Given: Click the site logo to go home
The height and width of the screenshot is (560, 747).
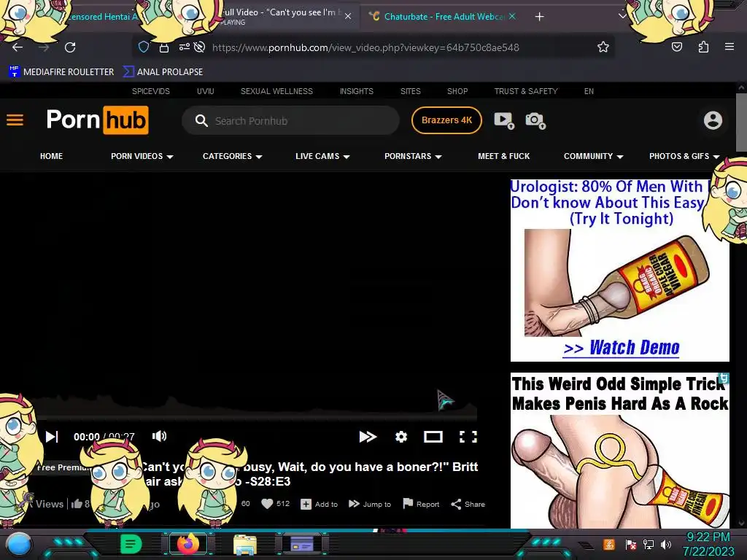Looking at the screenshot, I should 98,120.
